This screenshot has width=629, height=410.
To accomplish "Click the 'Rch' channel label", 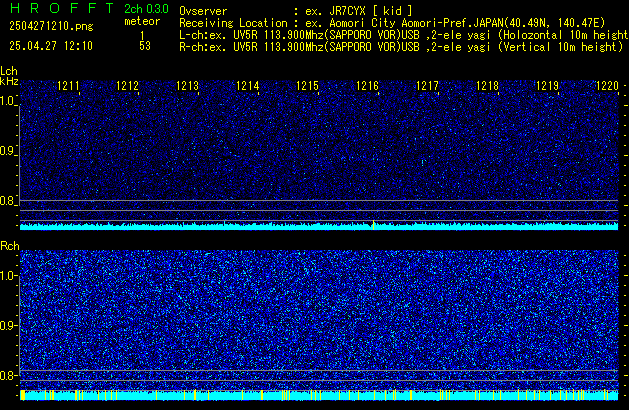I will pos(10,246).
